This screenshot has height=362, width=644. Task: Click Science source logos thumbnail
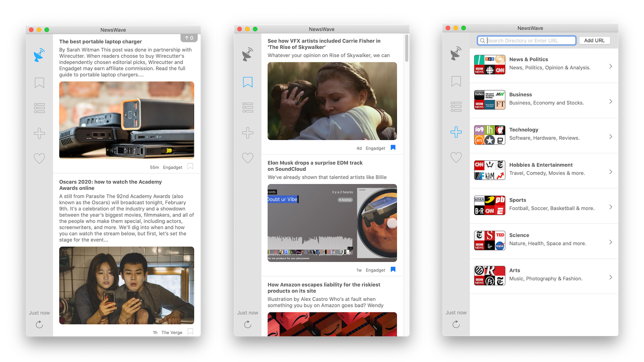point(489,241)
